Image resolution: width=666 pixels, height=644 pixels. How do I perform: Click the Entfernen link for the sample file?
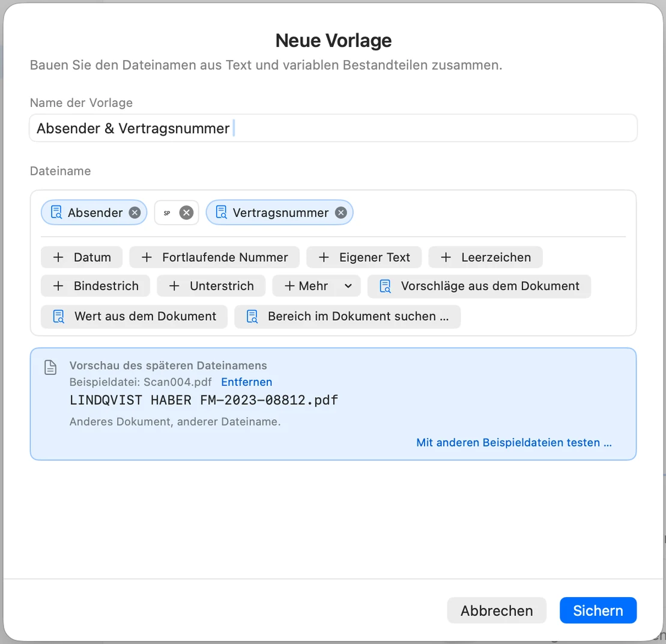(x=247, y=382)
